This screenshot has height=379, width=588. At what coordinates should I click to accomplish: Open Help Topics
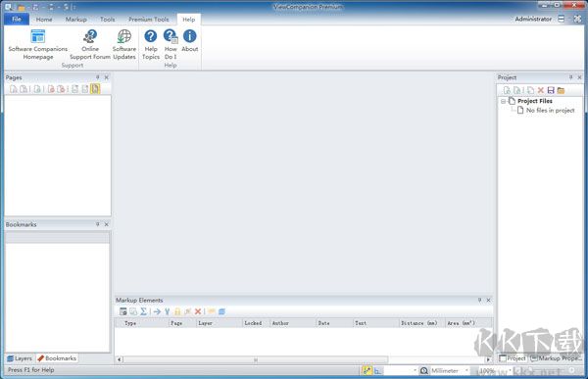(151, 44)
